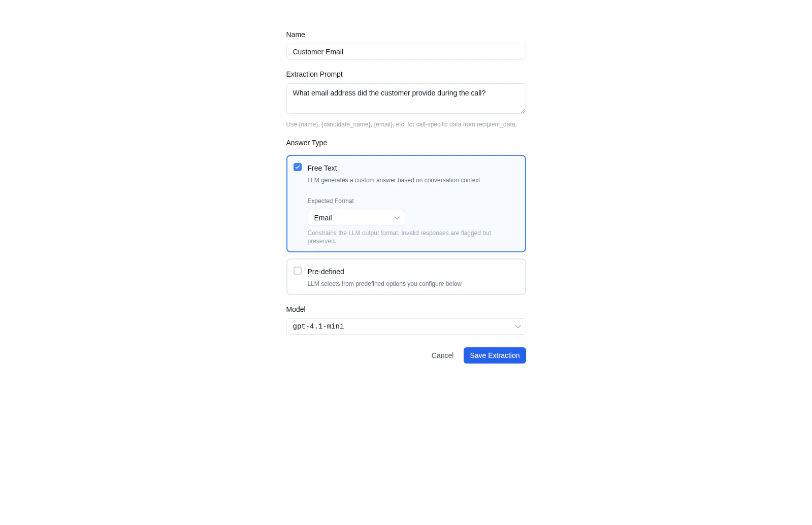Screen dimensions: 812x525
Task: Select the Customer Email name field
Action: click(x=406, y=52)
